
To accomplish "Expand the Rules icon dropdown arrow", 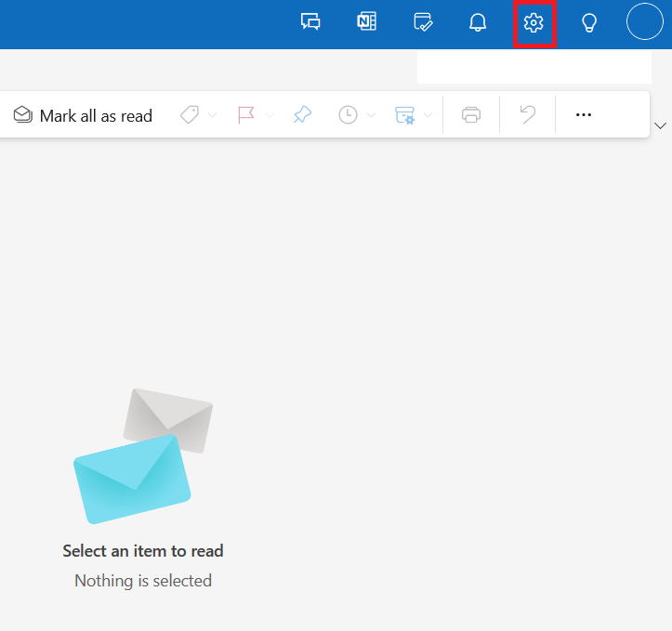I will (x=428, y=115).
